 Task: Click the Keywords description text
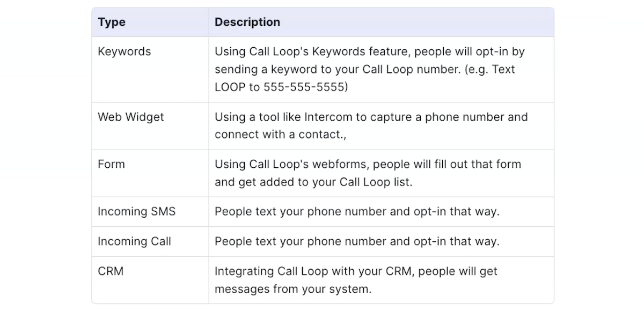click(370, 69)
